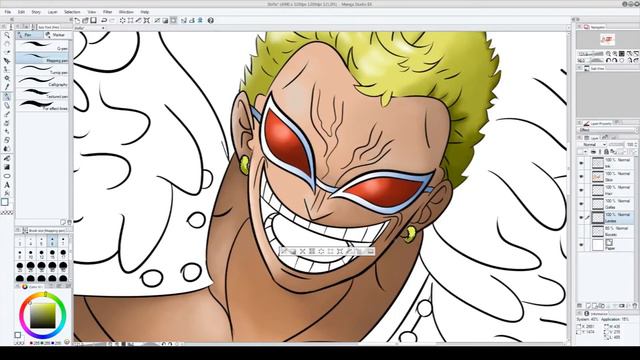
Task: Open the Edit menu
Action: click(x=21, y=12)
